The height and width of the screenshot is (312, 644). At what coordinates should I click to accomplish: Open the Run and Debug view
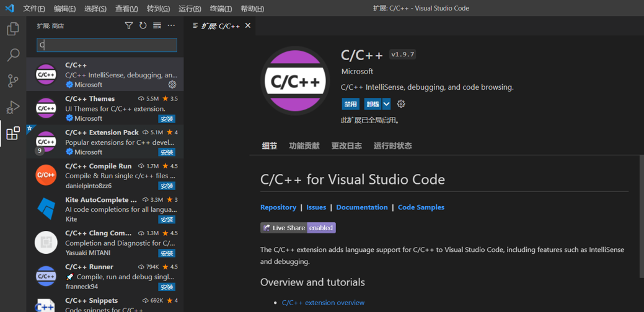[x=13, y=108]
